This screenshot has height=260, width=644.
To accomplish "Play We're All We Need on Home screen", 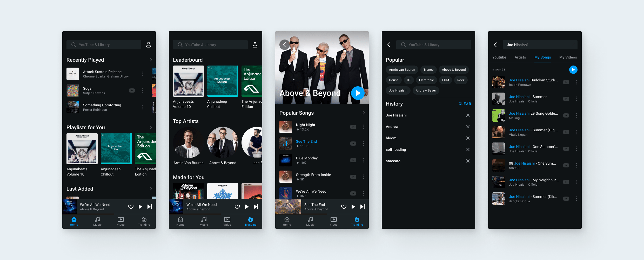I will tap(140, 207).
